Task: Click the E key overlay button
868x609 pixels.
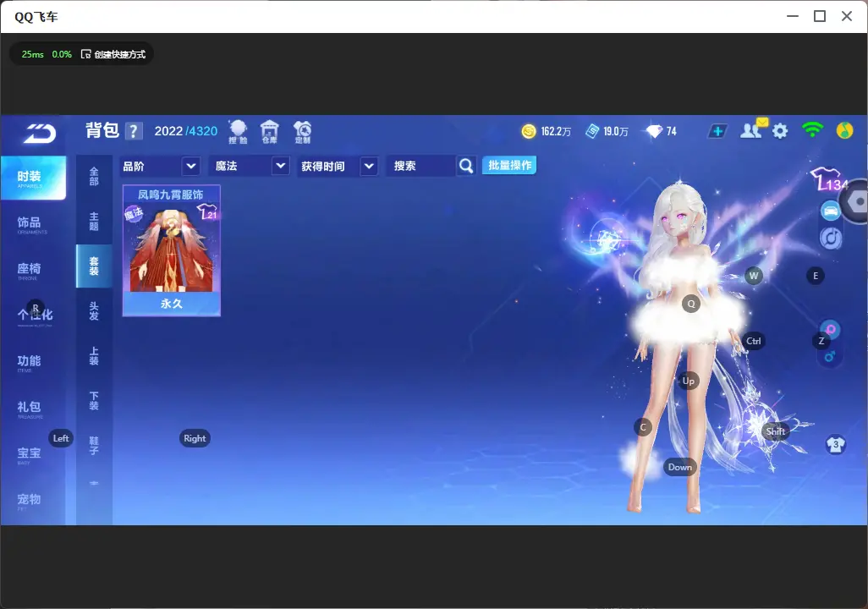Action: pyautogui.click(x=816, y=276)
